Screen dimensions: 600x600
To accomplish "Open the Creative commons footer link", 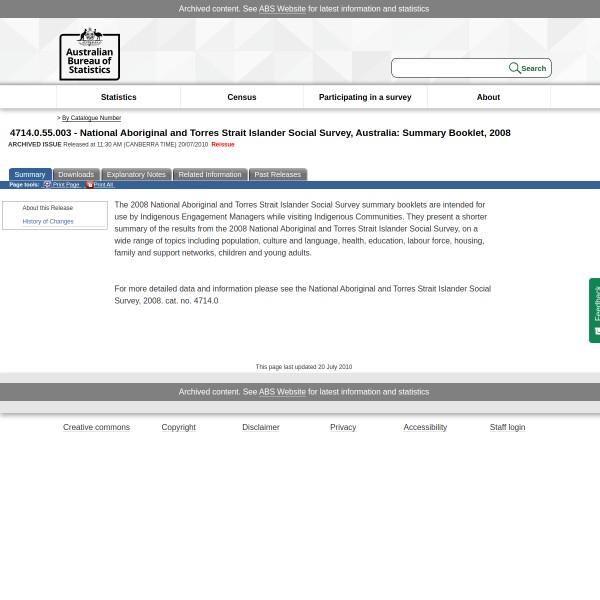I will [96, 427].
